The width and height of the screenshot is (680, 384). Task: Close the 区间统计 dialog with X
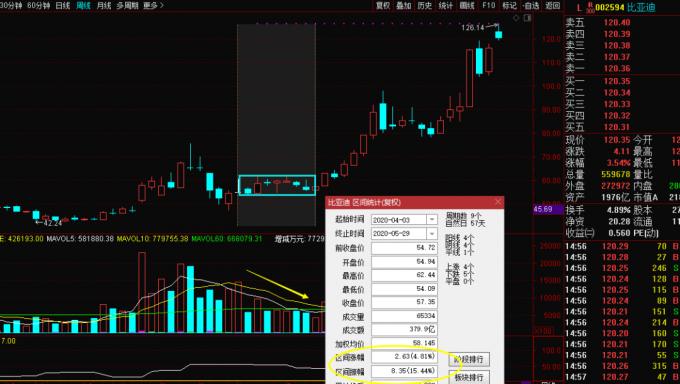tap(498, 202)
